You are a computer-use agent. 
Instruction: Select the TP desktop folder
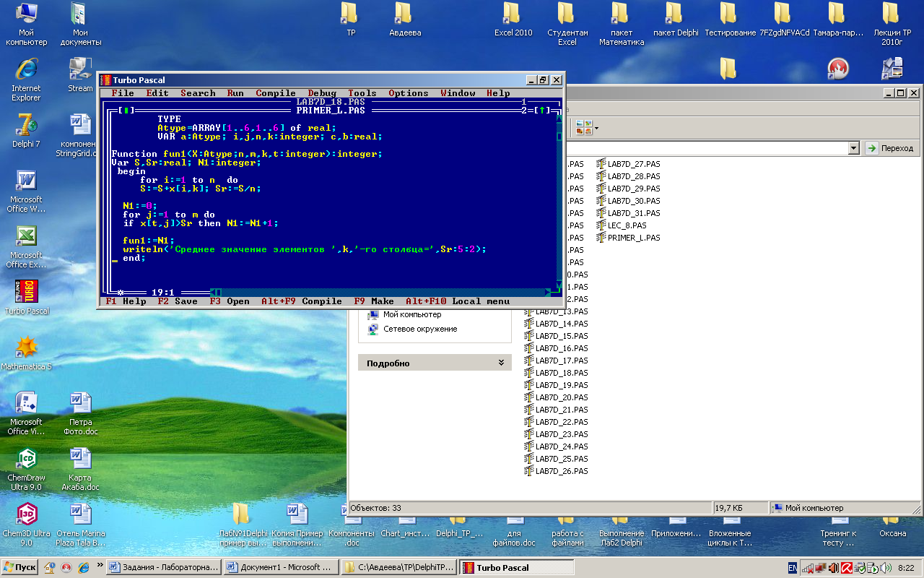pyautogui.click(x=350, y=20)
